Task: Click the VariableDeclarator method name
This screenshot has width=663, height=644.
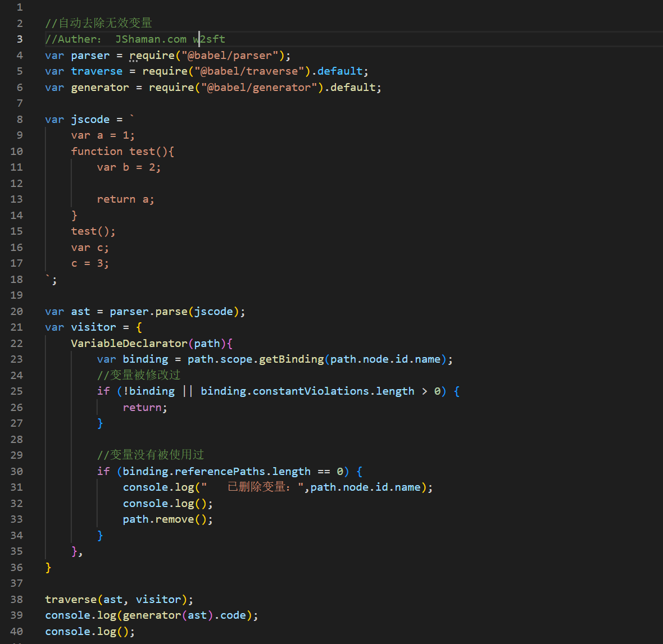Action: coord(129,344)
